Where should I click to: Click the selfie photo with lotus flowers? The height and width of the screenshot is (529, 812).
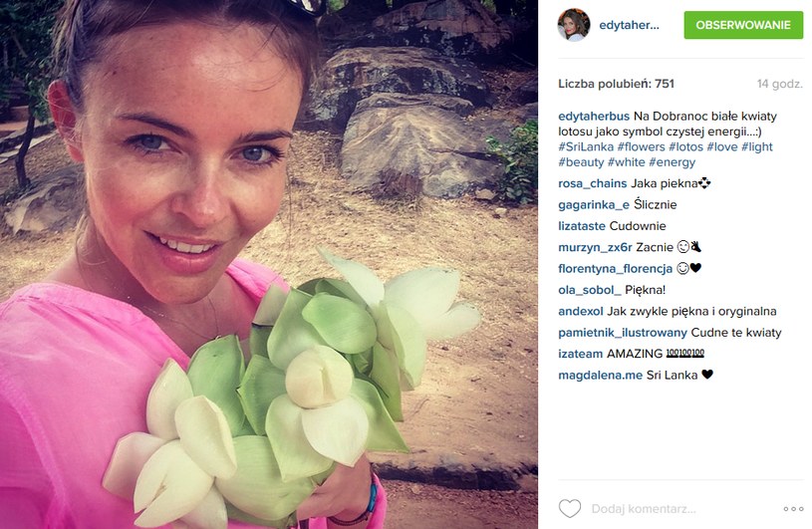(x=269, y=265)
